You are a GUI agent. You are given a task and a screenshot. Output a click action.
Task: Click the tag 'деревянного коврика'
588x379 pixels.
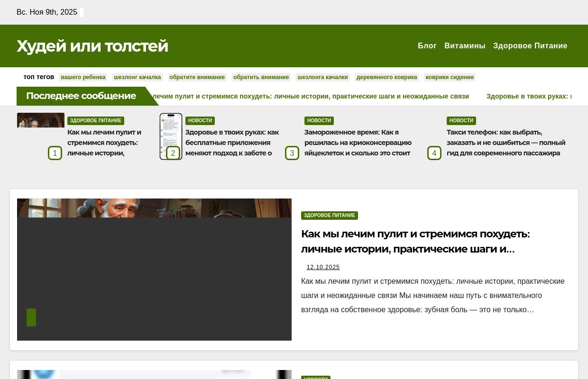[386, 77]
